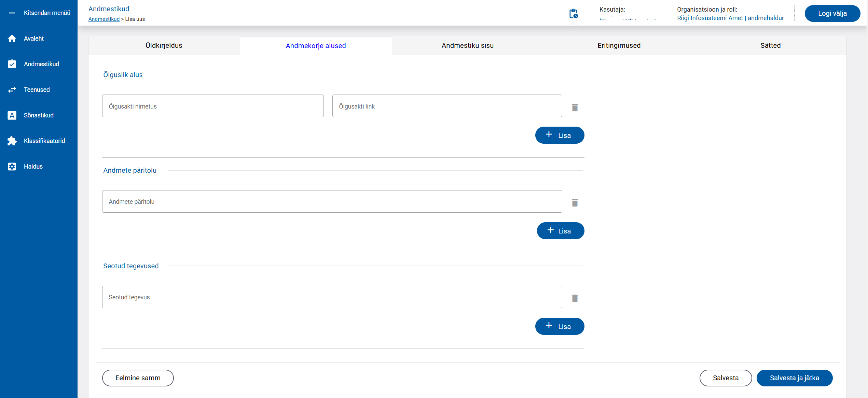This screenshot has height=398, width=868.
Task: Click the Haldus gear icon
Action: point(12,167)
